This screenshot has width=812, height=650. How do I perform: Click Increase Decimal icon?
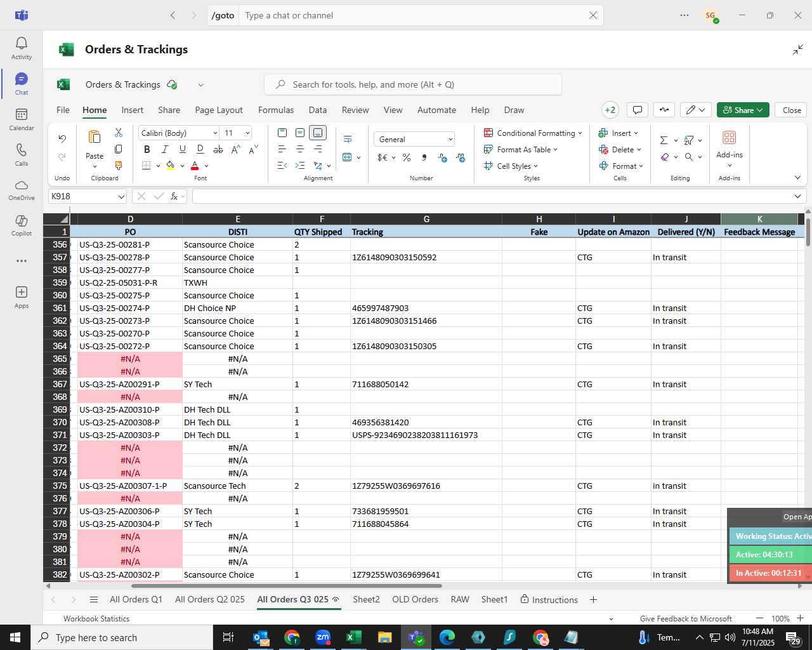[x=443, y=157]
